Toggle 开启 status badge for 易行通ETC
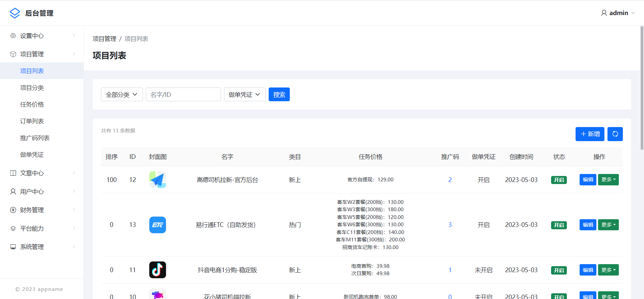This screenshot has width=644, height=299. [559, 225]
